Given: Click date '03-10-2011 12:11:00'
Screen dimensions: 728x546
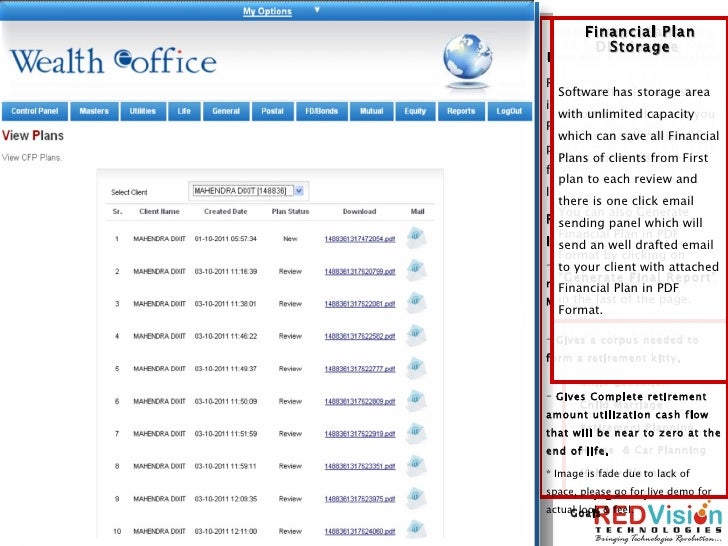Looking at the screenshot, I should (226, 531).
